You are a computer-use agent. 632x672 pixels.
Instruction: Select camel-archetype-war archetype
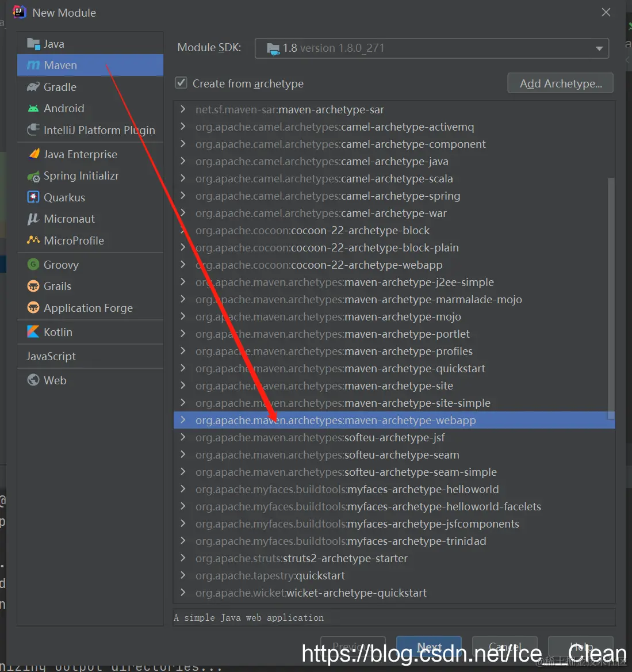(394, 213)
